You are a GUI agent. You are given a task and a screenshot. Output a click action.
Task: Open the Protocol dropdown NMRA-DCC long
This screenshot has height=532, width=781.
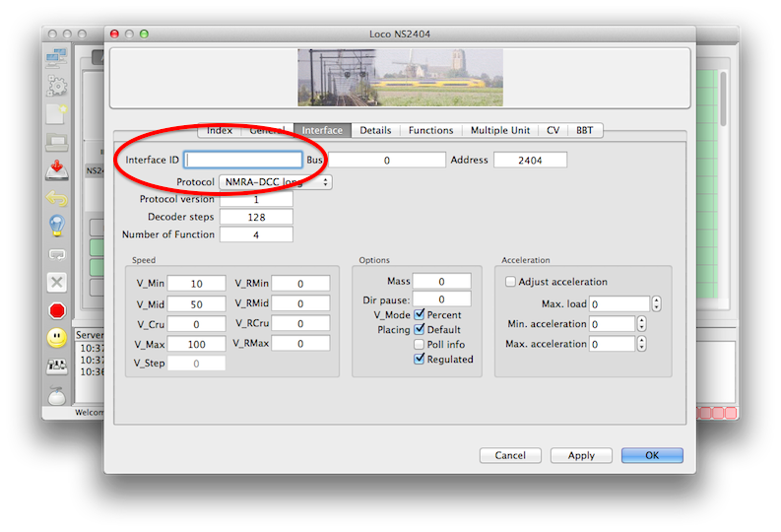point(269,182)
